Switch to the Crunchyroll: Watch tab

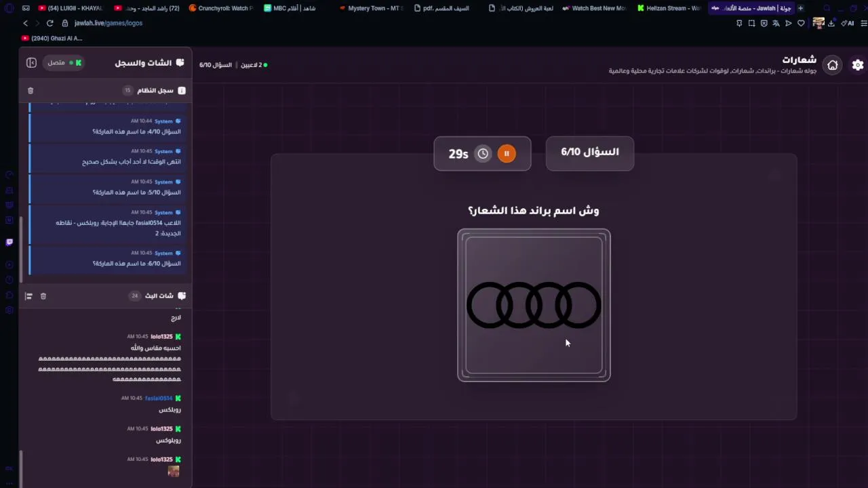point(220,8)
